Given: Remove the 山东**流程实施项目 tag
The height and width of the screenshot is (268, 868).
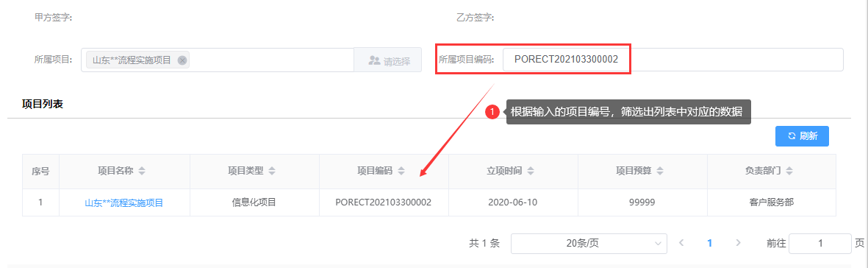Looking at the screenshot, I should tap(182, 60).
